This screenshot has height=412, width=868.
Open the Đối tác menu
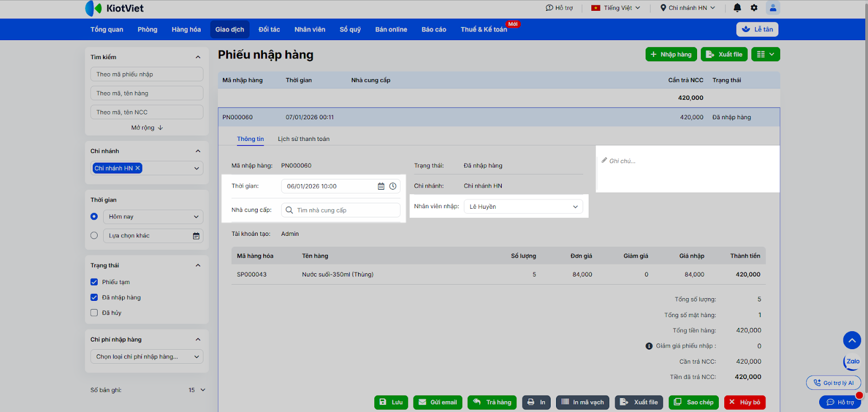pos(269,29)
